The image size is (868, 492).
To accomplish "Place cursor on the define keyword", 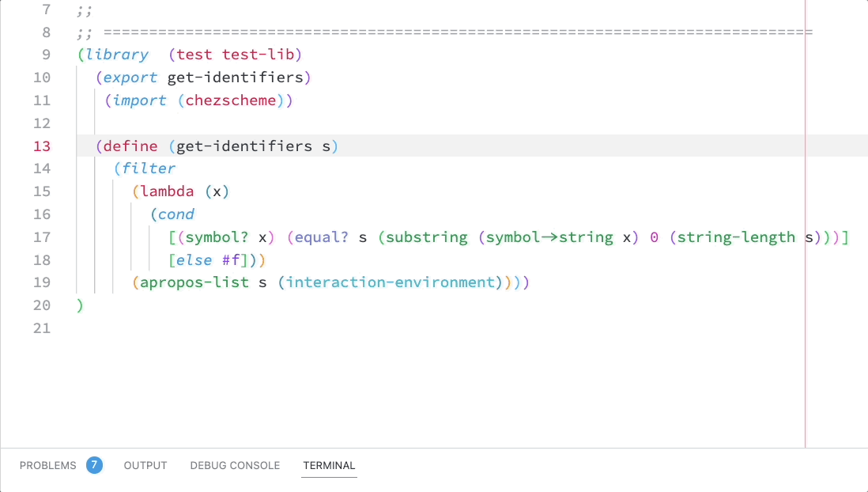I will click(x=129, y=146).
